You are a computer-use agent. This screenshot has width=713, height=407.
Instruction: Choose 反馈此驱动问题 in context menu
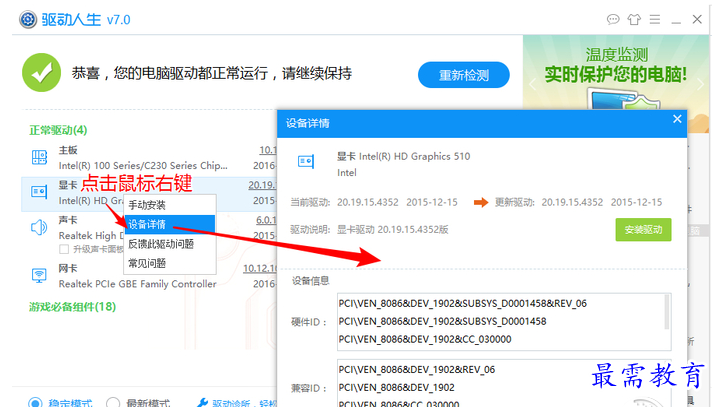point(170,244)
